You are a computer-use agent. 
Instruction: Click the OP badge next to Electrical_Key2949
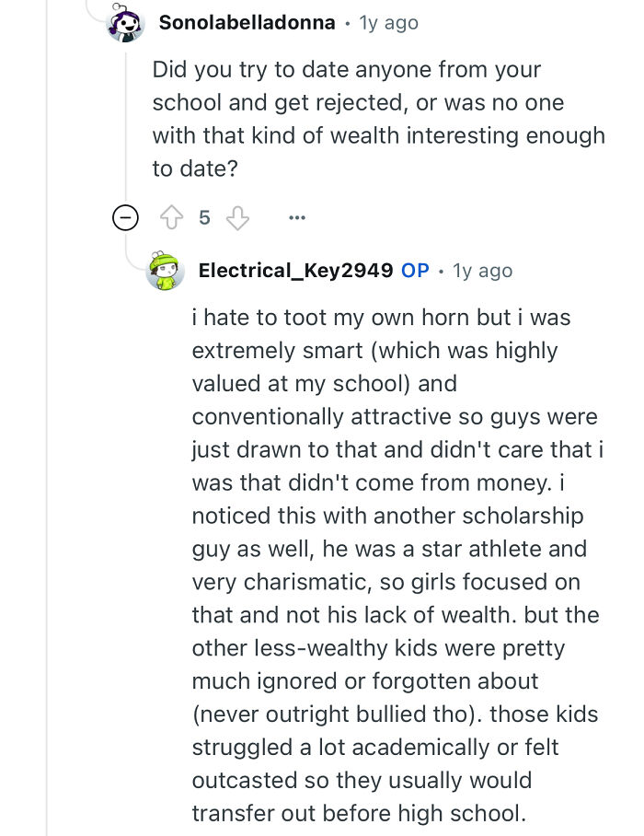pos(415,270)
